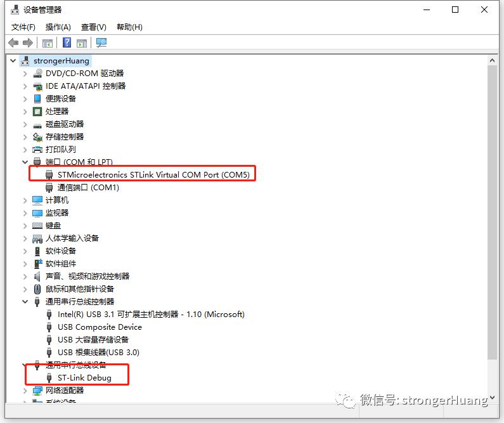The height and width of the screenshot is (423, 504).
Task: Click the 软件组件 icon
Action: click(x=38, y=264)
